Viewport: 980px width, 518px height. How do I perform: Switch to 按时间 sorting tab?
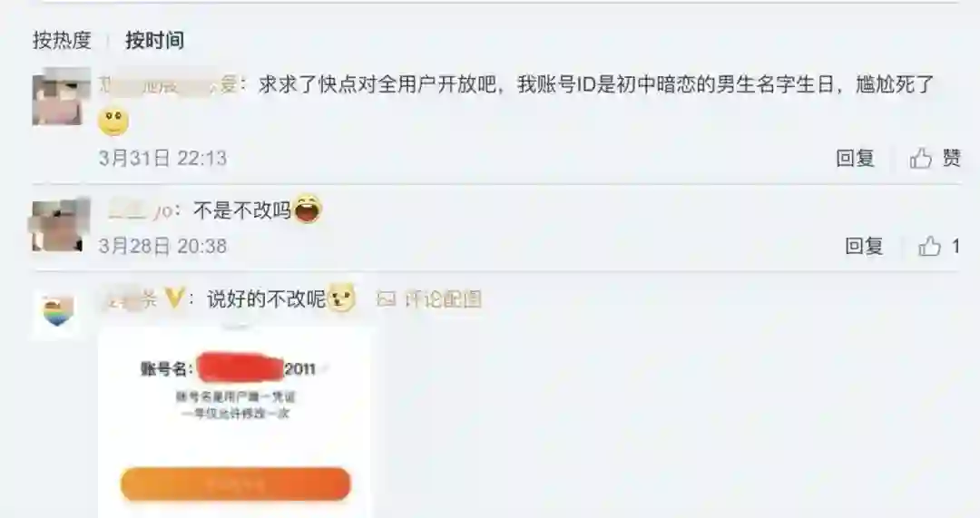point(154,41)
